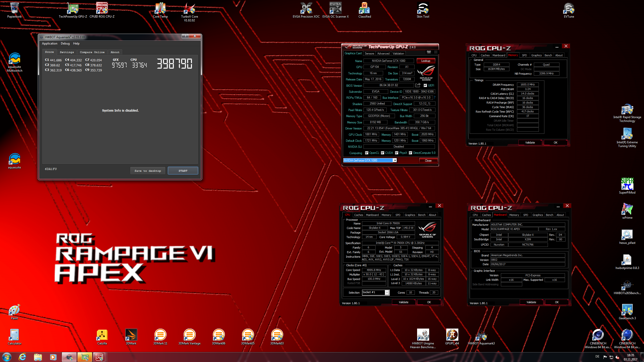Click Validate in Memory CPU-Z window
This screenshot has width=644, height=362.
click(x=530, y=143)
